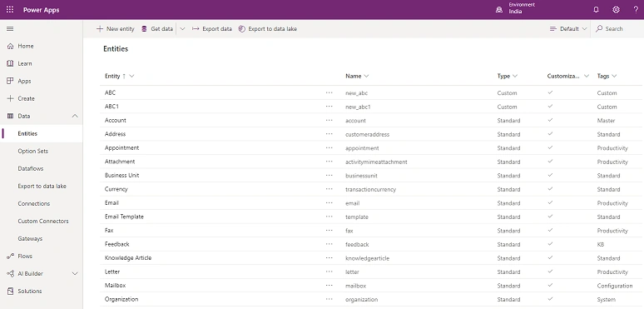Open the Knowledge Article entity

tap(128, 258)
